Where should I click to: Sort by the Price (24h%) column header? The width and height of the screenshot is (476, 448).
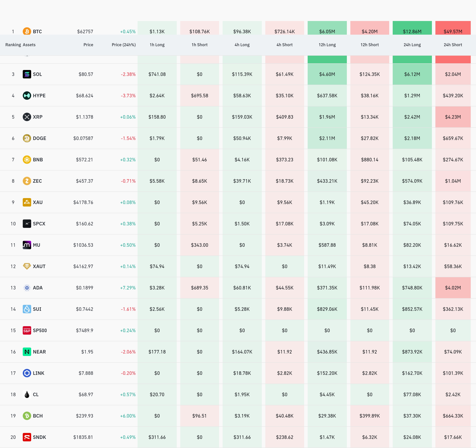[x=124, y=45]
